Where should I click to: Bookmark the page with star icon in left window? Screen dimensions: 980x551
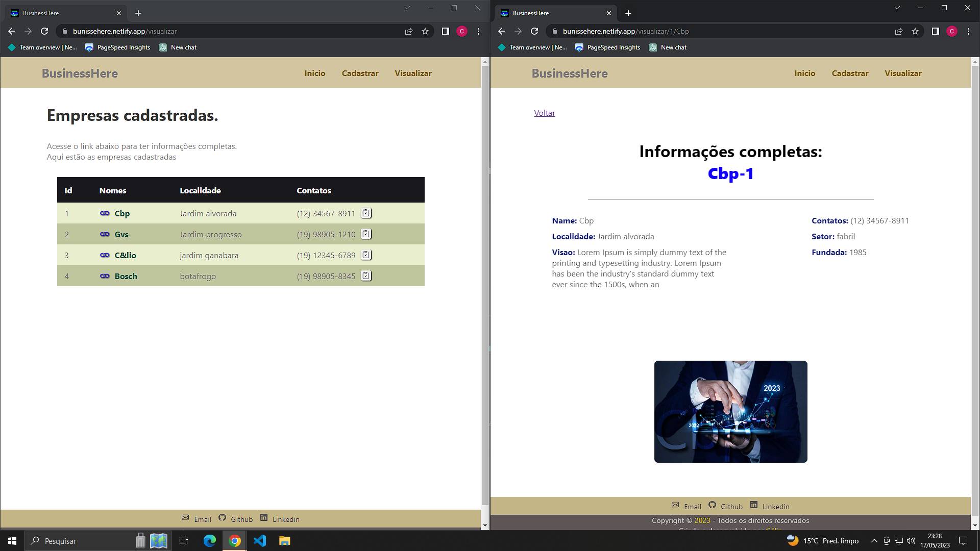(x=425, y=31)
